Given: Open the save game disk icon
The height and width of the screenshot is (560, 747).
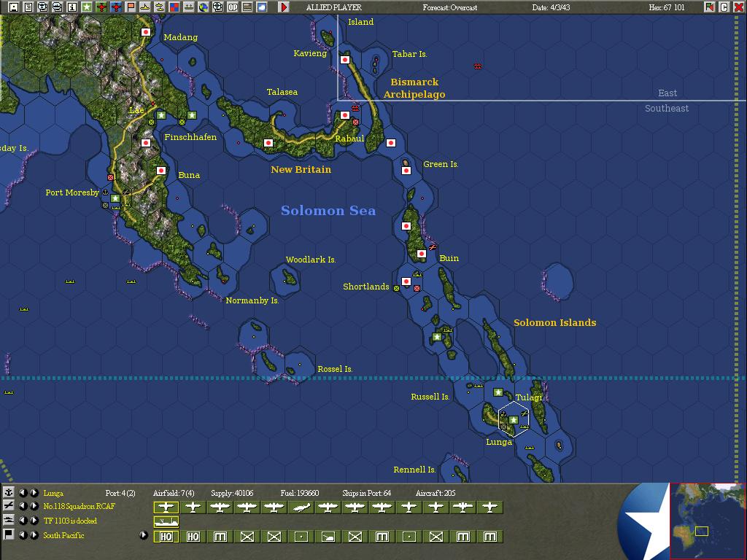Looking at the screenshot, I should point(14,7).
